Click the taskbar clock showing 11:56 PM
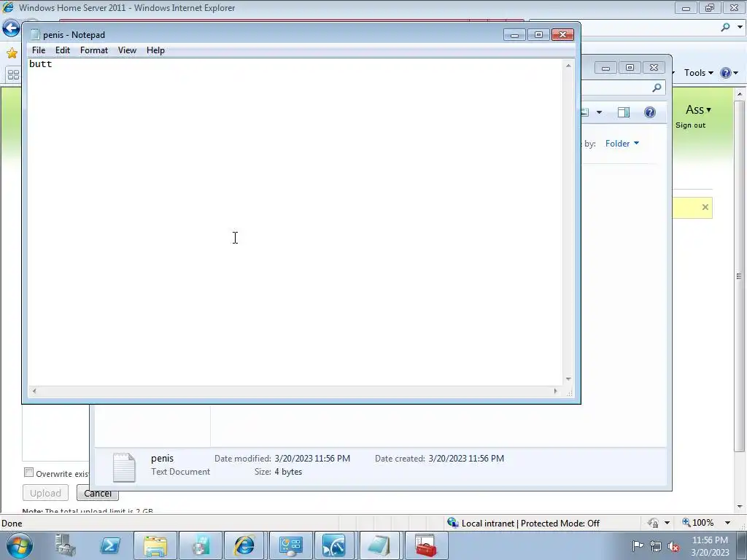 tap(710, 545)
